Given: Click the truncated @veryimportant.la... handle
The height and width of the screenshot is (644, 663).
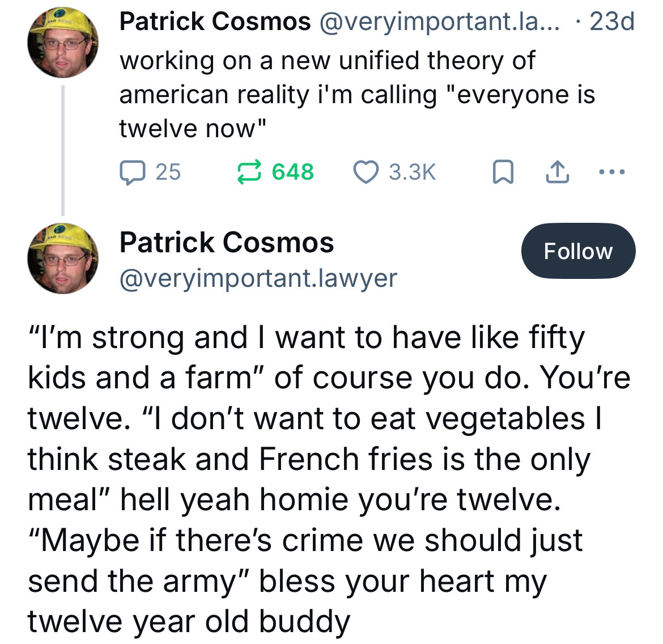Looking at the screenshot, I should click(439, 22).
